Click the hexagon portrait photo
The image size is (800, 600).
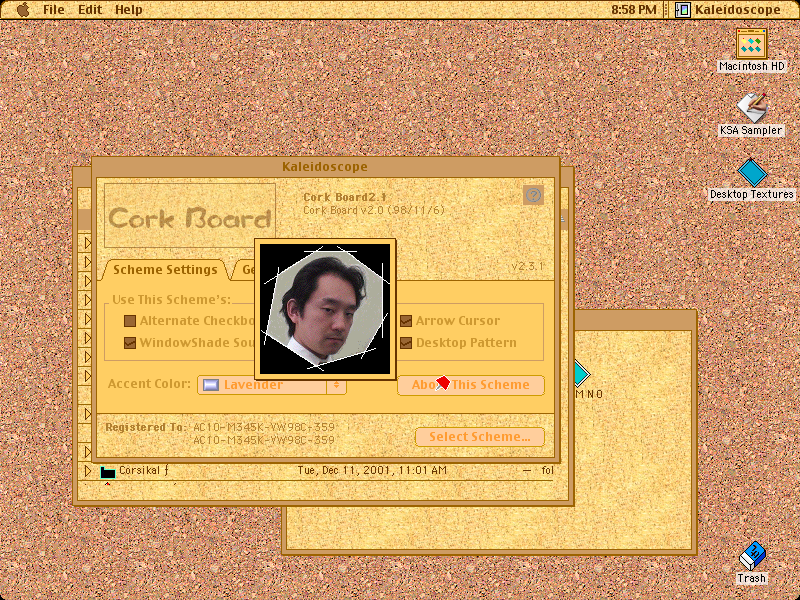325,309
